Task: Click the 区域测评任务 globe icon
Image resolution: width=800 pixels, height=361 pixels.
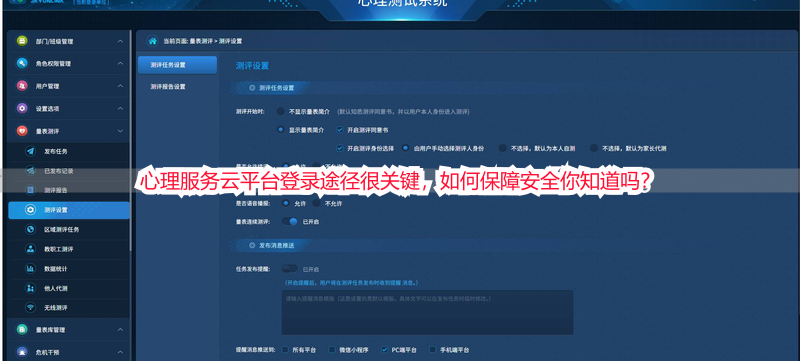Action: [31, 229]
